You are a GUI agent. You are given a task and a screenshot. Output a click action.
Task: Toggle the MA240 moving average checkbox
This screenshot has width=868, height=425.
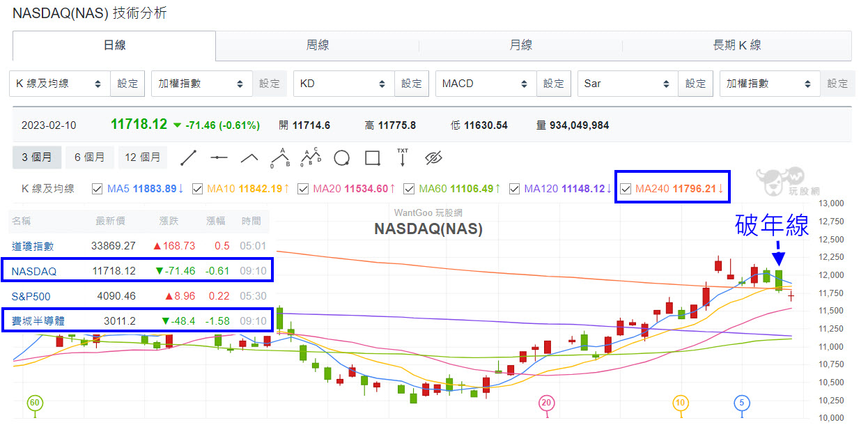626,188
